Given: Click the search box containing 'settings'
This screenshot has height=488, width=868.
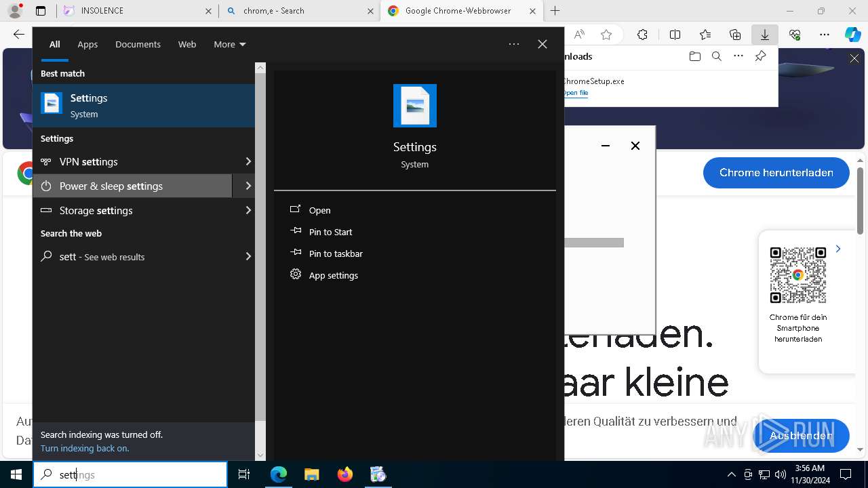Looking at the screenshot, I should [130, 474].
